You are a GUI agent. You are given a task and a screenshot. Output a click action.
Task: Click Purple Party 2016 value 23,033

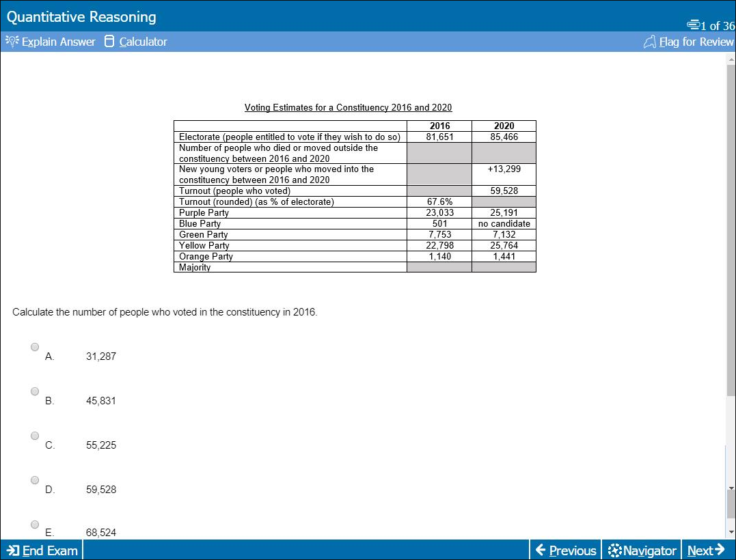tap(440, 212)
